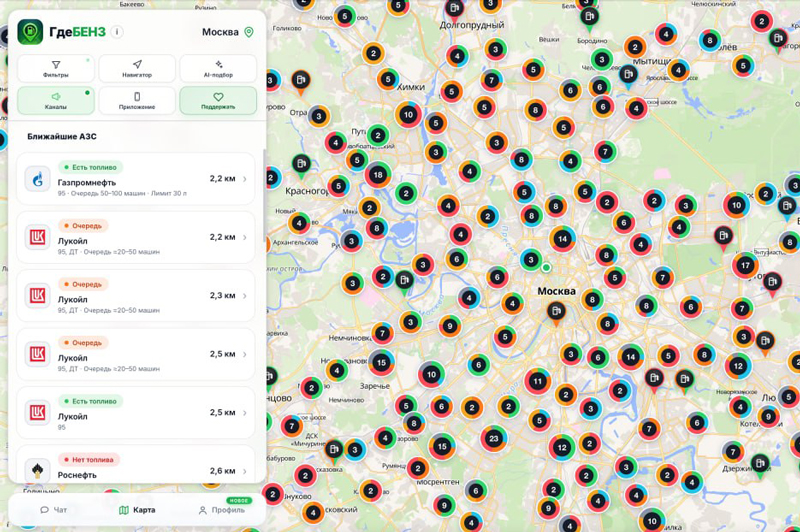Image resolution: width=800 pixels, height=532 pixels.
Task: Expand chevron on Лукойл Есть топливо 2,5 км
Action: 245,413
